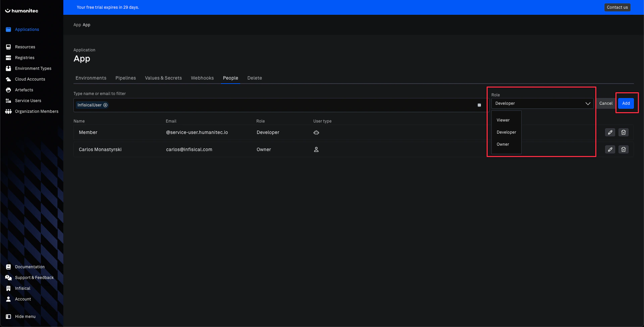
Task: Open Registries icon in sidebar
Action: (x=8, y=58)
